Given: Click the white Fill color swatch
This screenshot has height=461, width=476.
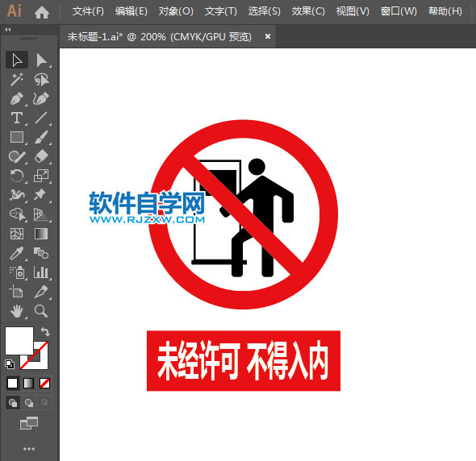Looking at the screenshot, I should tap(19, 341).
